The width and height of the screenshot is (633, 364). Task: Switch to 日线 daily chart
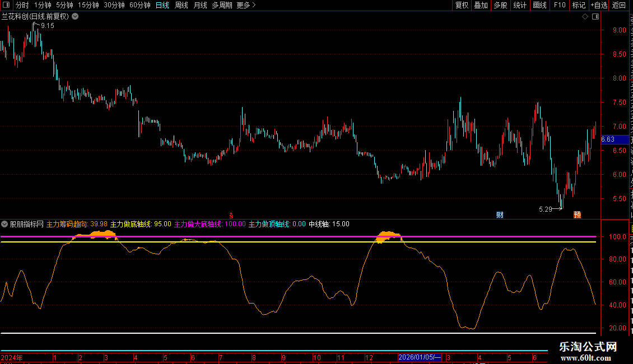[x=162, y=5]
